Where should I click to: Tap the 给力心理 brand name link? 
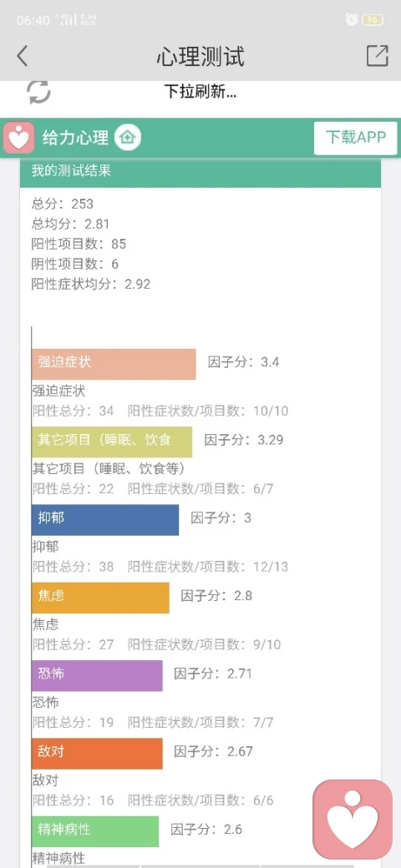(75, 137)
